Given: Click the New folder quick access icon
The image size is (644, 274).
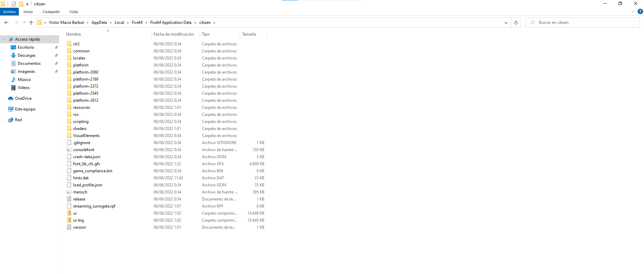Looking at the screenshot, I should [x=21, y=4].
